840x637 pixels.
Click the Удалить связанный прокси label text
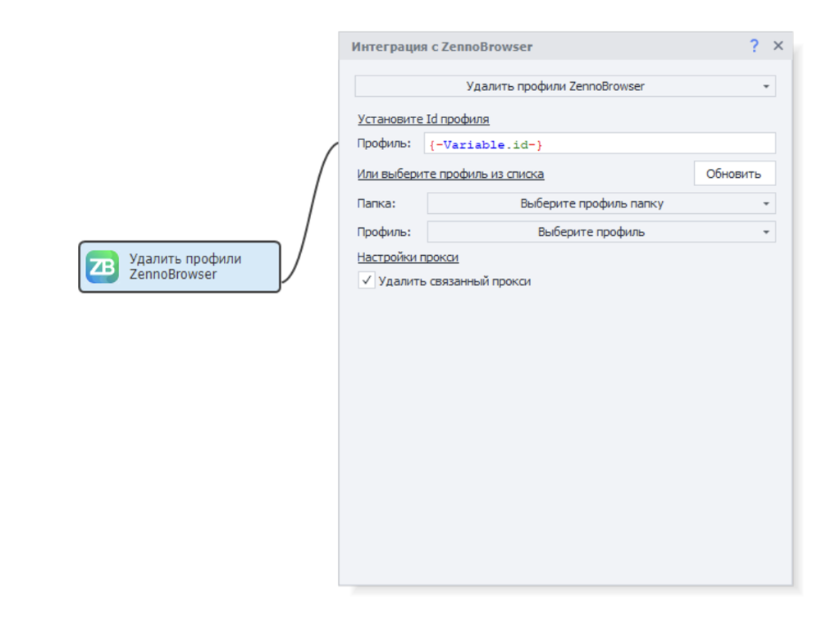454,281
